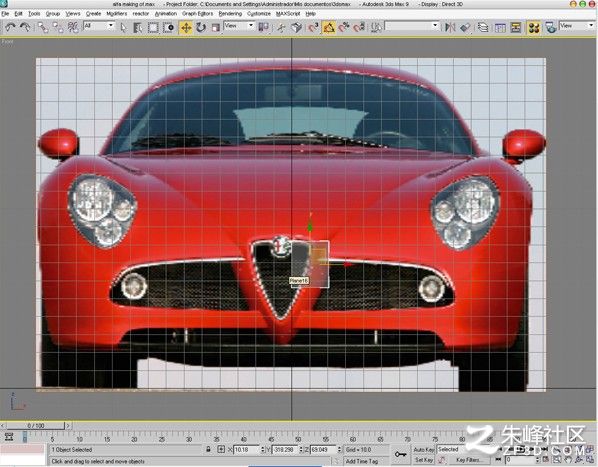This screenshot has height=467, width=598.
Task: Click the Mirror tool icon
Action: coord(450,27)
